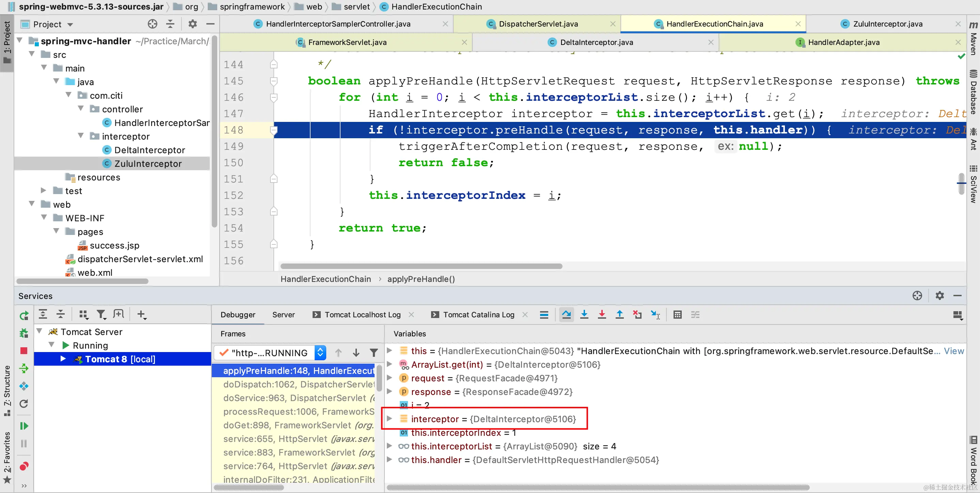Open the Structure tool window
Image resolution: width=980 pixels, height=493 pixels.
pos(7,391)
